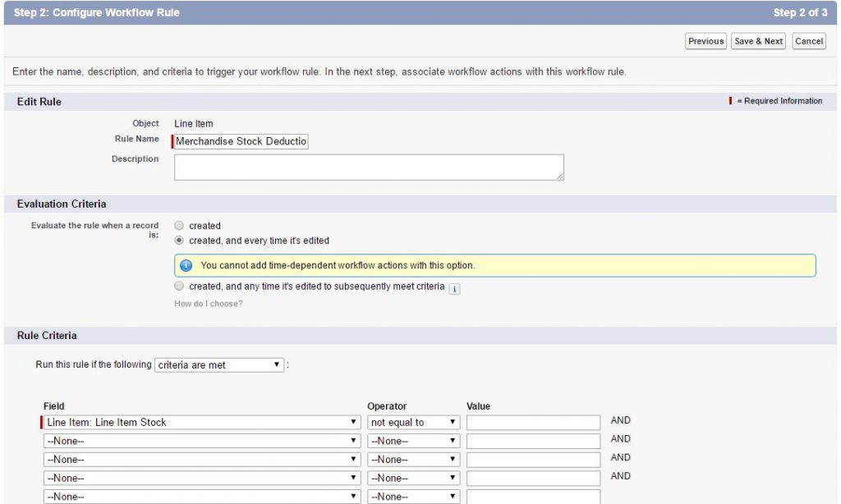Open the second row Operator '--None--' dropdown
841x504 pixels.
point(413,441)
